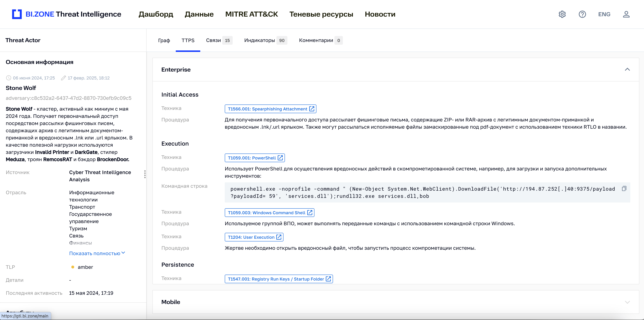Switch language to ENG
The height and width of the screenshot is (320, 644).
(604, 14)
